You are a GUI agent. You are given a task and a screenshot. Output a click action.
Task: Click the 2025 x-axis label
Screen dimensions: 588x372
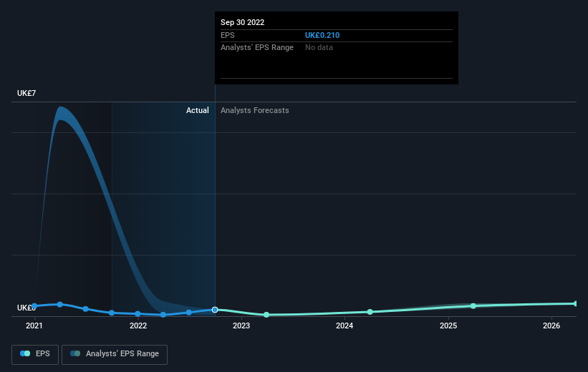click(x=448, y=325)
